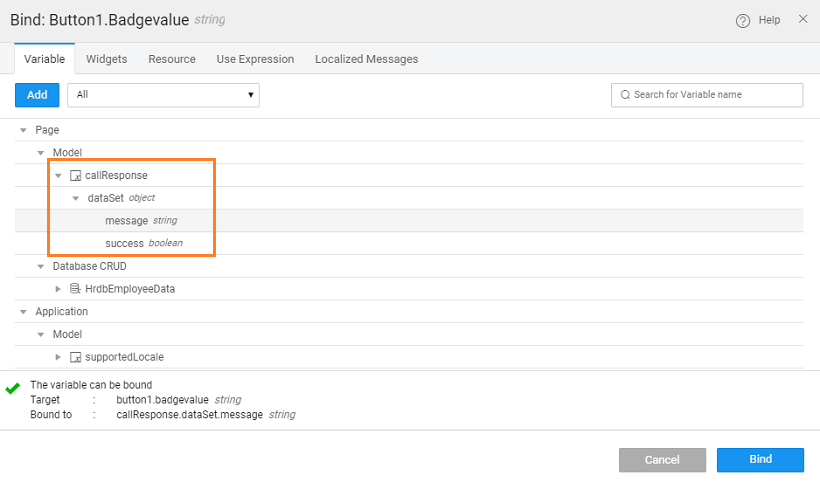Expand the supportedLocale node
This screenshot has height=489, width=820.
coord(58,357)
